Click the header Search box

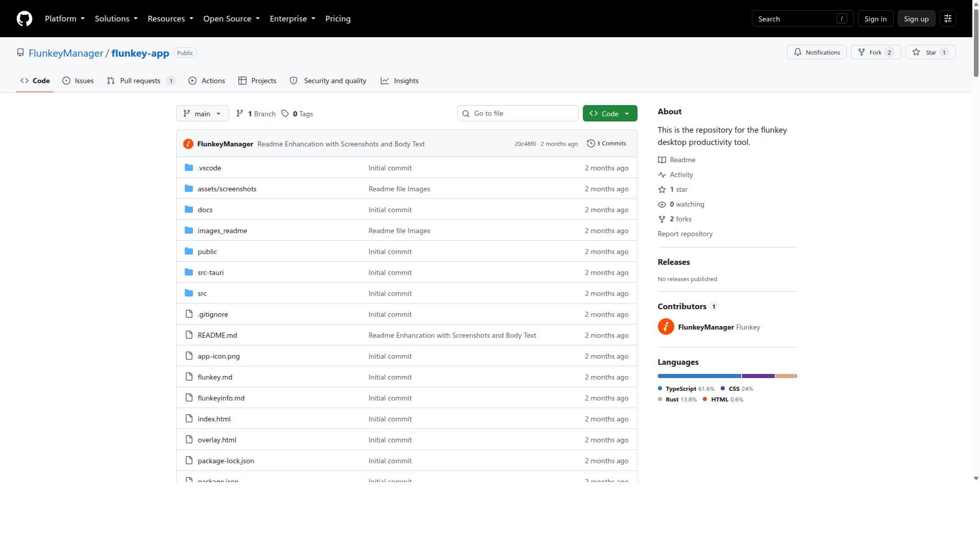pos(802,19)
